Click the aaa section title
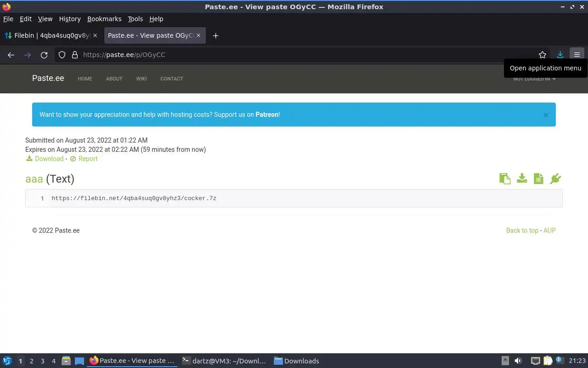The width and height of the screenshot is (588, 368). tap(34, 178)
